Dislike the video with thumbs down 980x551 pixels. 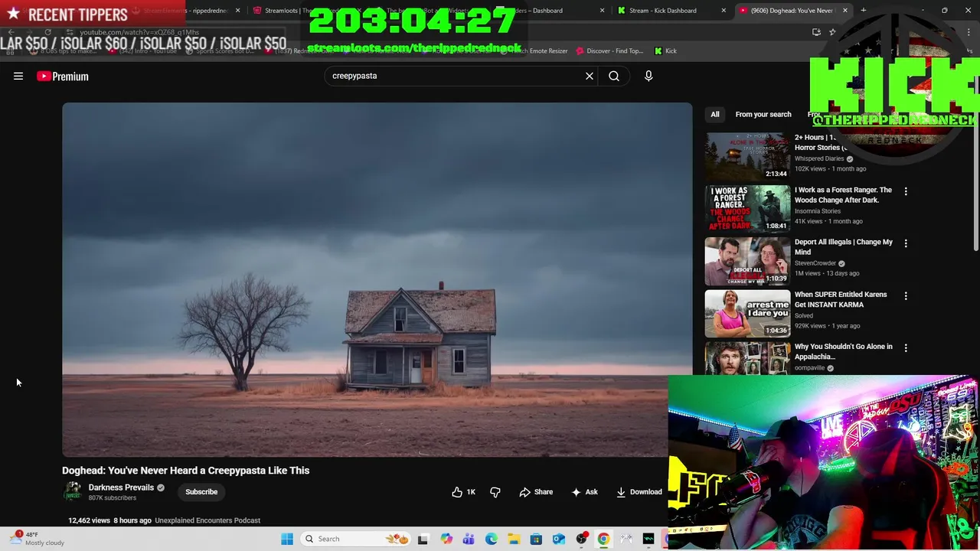click(495, 492)
